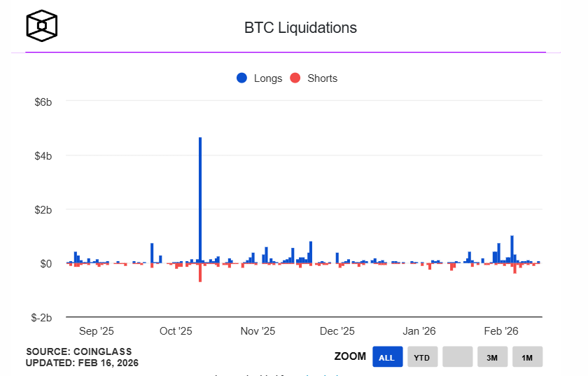
Task: Set zoom range to 1M
Action: (527, 357)
